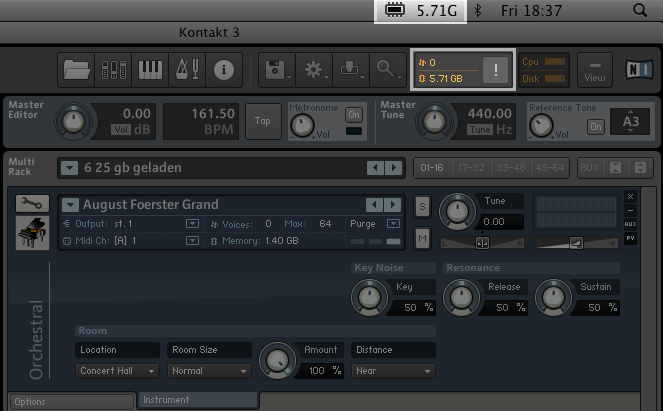Toggle the Metronome On switch
663x411 pixels.
(x=354, y=115)
